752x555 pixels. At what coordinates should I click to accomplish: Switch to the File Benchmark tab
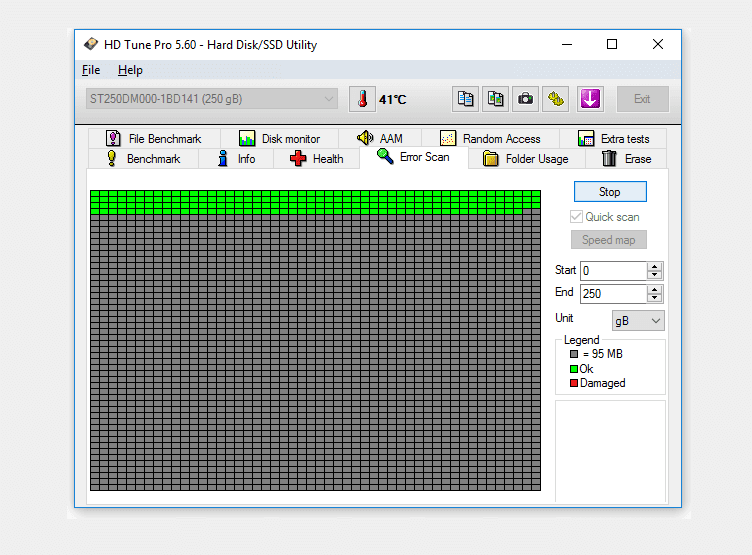154,139
